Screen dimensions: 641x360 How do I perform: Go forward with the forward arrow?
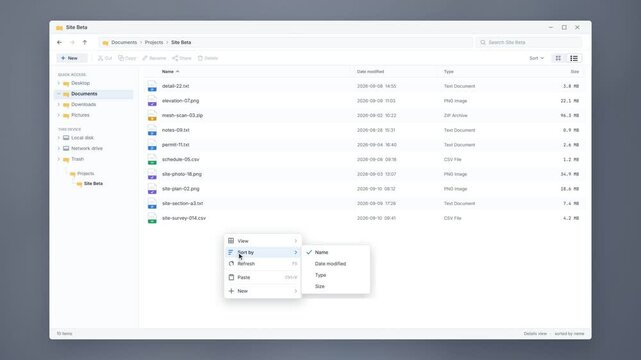(x=72, y=42)
